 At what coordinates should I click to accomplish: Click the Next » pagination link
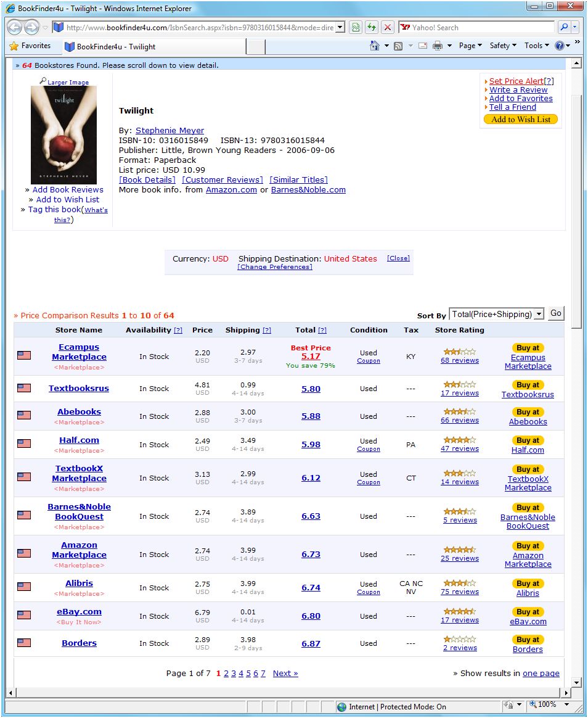coord(285,674)
